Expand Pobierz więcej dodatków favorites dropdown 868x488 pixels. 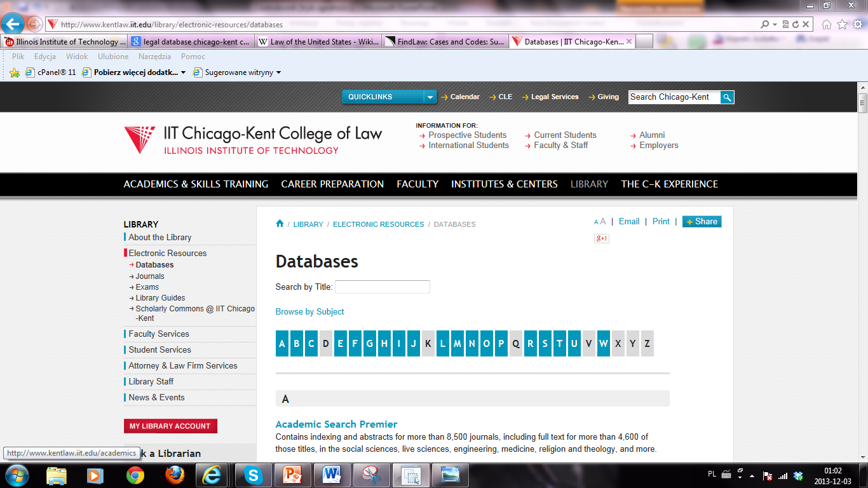183,72
